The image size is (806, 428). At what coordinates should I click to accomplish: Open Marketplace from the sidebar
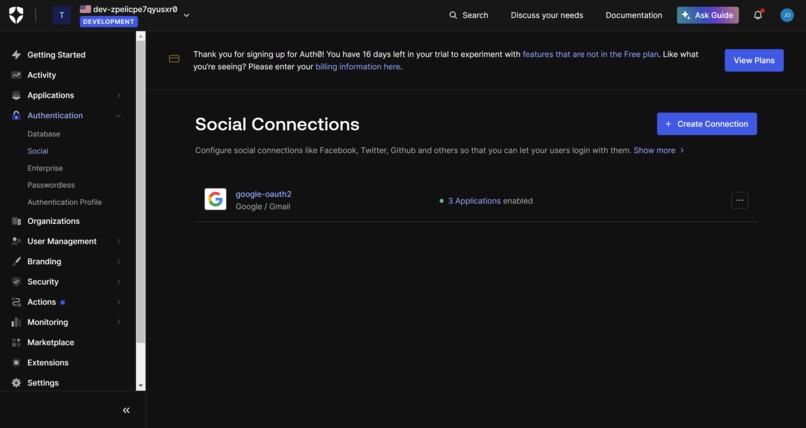50,342
